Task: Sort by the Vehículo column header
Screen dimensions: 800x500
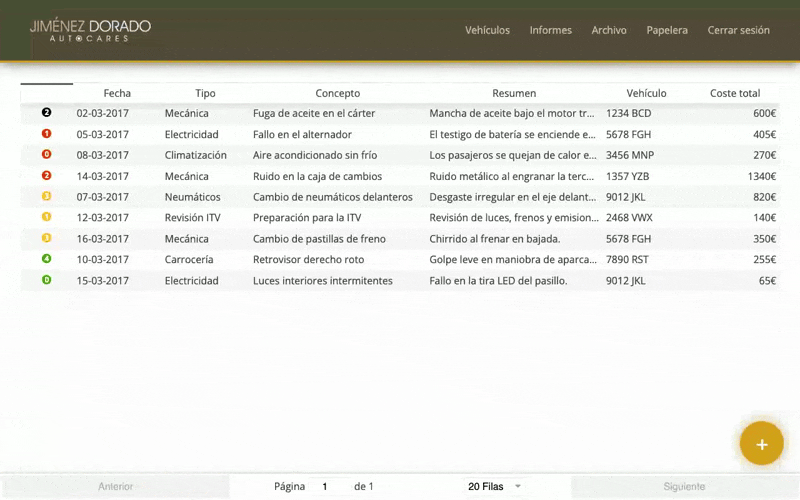Action: pyautogui.click(x=646, y=93)
